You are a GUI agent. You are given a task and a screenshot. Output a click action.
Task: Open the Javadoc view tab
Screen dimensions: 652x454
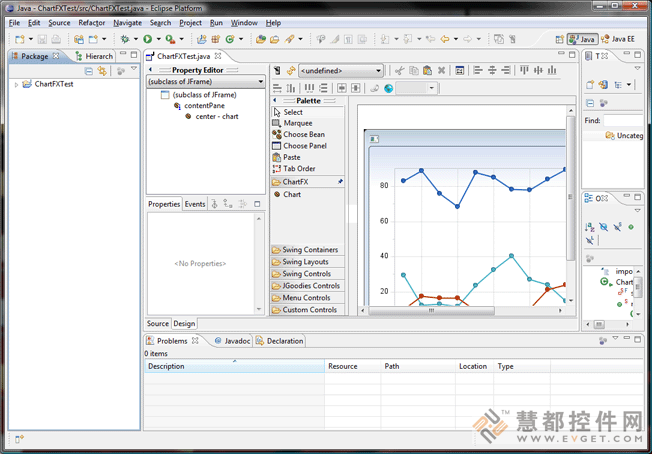pos(233,341)
